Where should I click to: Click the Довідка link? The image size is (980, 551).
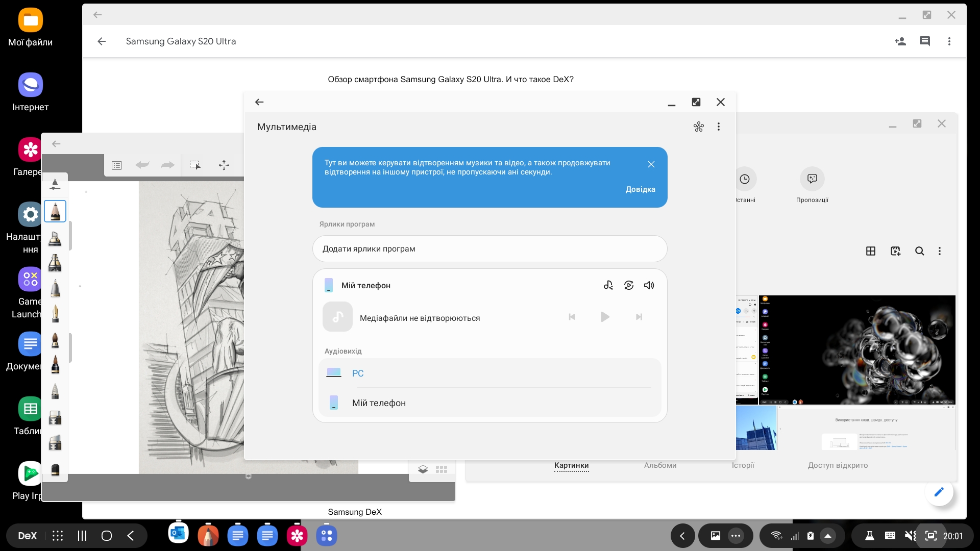[640, 189]
